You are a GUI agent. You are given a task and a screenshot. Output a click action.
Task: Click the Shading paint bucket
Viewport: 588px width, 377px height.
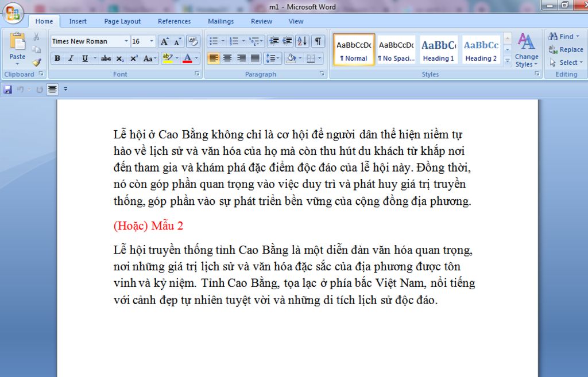coord(291,58)
